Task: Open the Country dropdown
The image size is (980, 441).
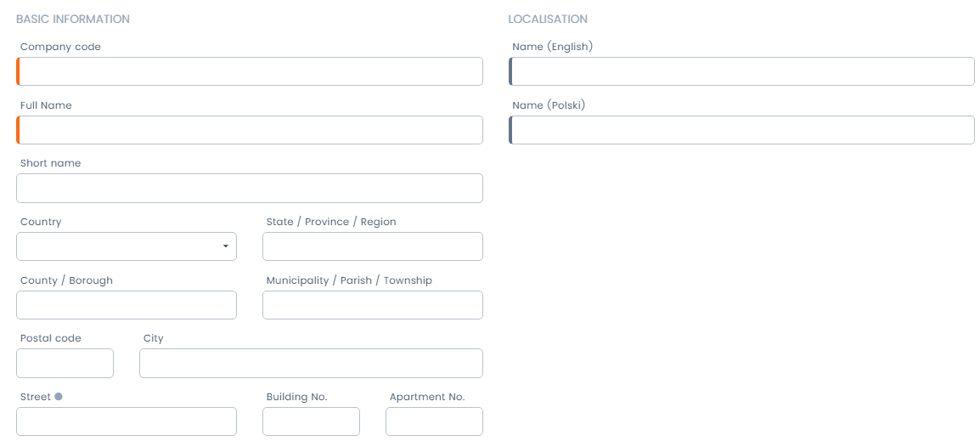Action: tap(127, 246)
